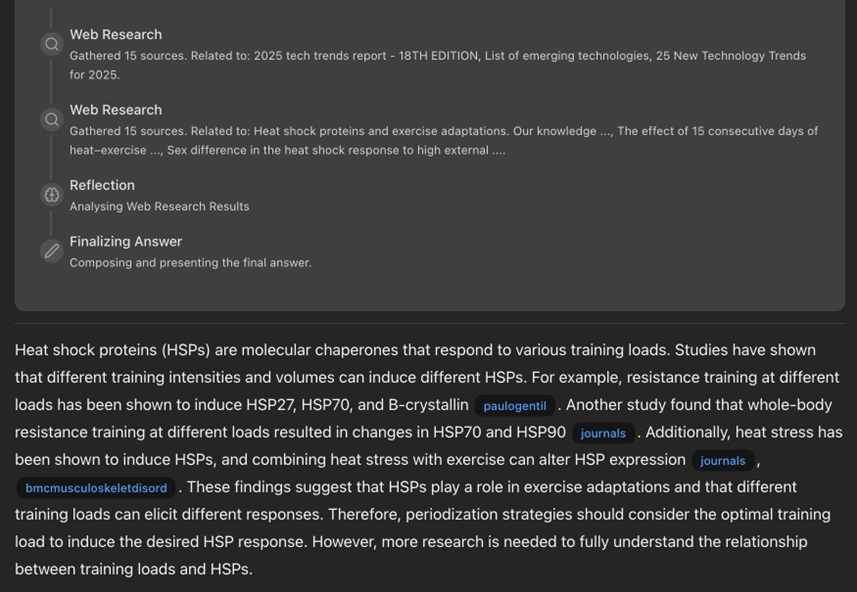Click the "Finalizing Answer" step title
The image size is (857, 592).
coord(126,241)
